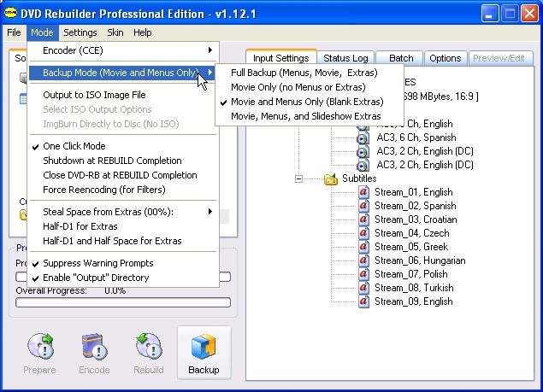Click icon beside Stream_08, Turkish subtitle

point(363,288)
